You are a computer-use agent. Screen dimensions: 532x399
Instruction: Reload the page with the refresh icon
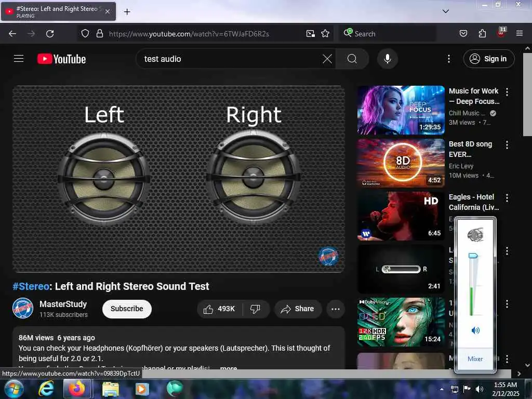50,34
